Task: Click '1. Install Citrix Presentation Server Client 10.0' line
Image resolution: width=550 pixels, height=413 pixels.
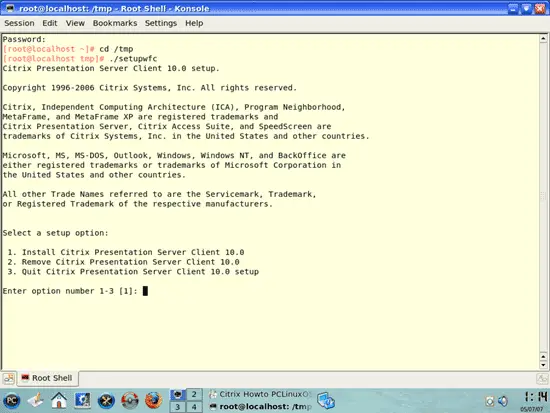Action: pos(126,252)
